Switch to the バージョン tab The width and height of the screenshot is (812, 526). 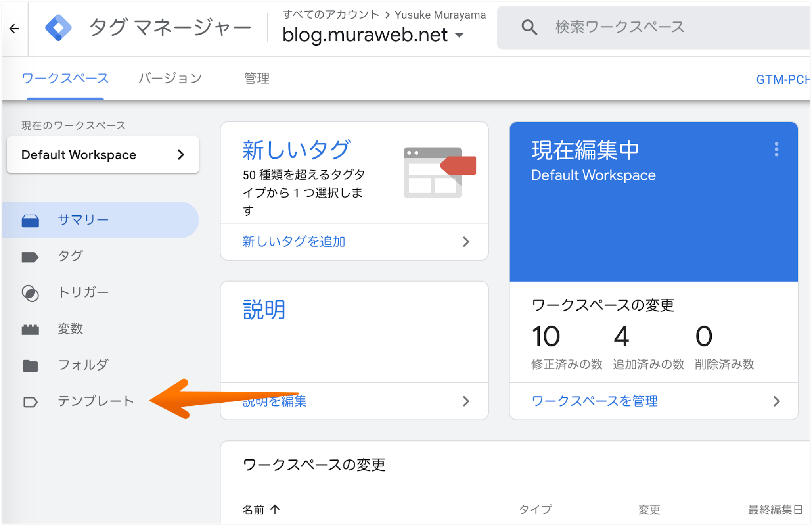tap(170, 78)
